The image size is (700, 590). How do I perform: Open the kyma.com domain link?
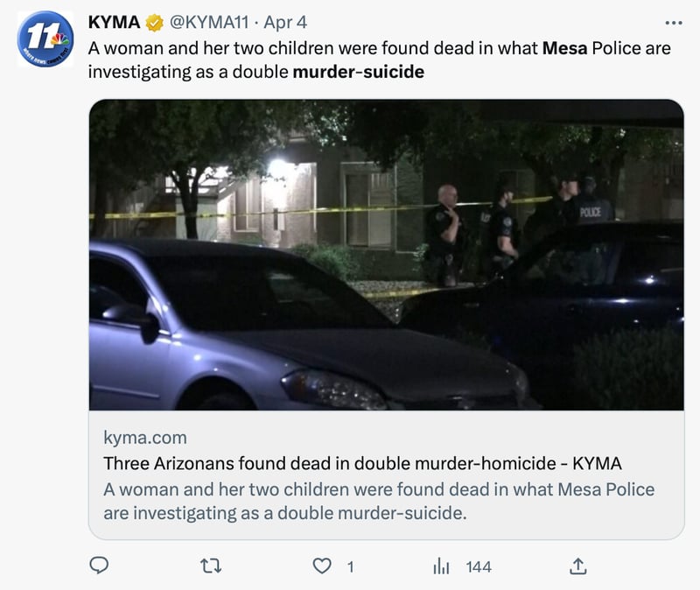pyautogui.click(x=145, y=438)
